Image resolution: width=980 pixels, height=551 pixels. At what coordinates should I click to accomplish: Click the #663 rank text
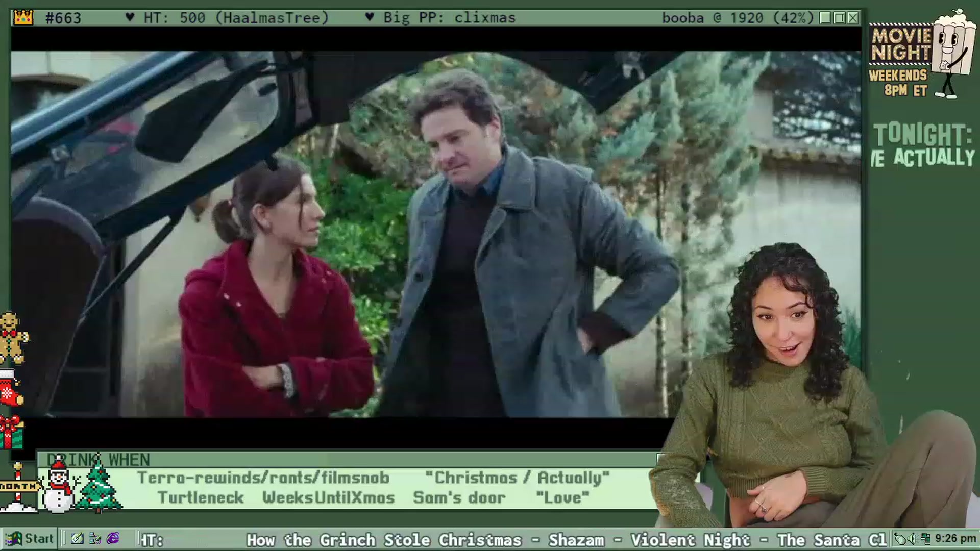[x=63, y=18]
